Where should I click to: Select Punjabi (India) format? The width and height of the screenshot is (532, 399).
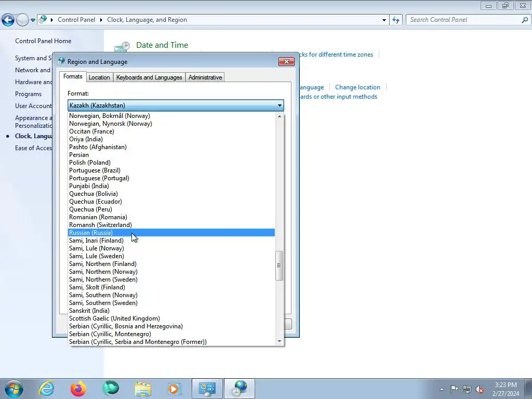click(x=171, y=186)
